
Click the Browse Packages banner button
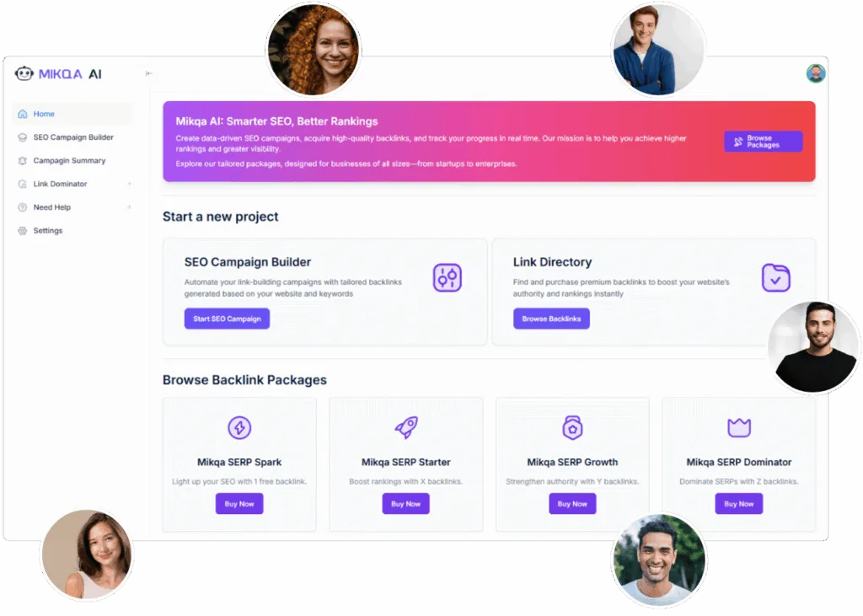[x=763, y=142]
